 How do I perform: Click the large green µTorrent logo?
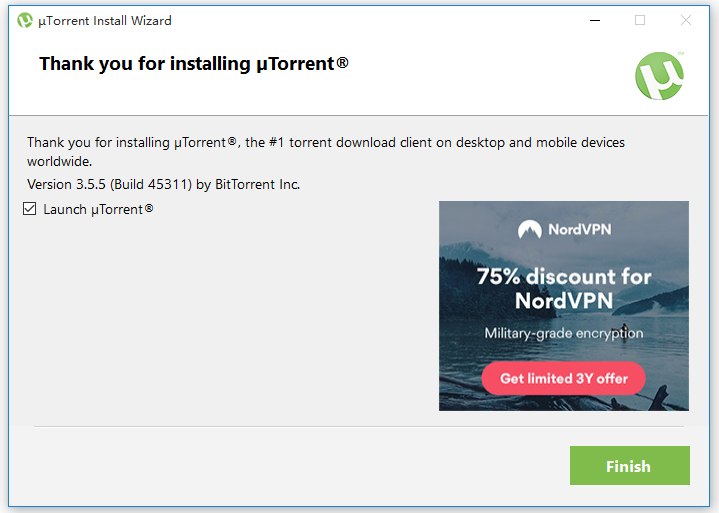[659, 75]
